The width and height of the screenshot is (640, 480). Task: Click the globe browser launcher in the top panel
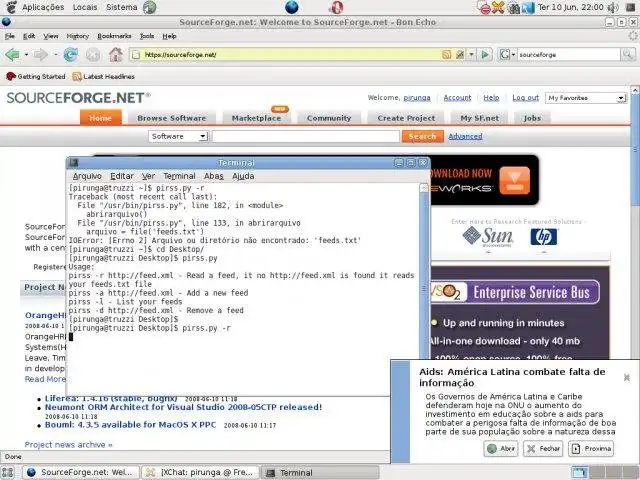(291, 7)
